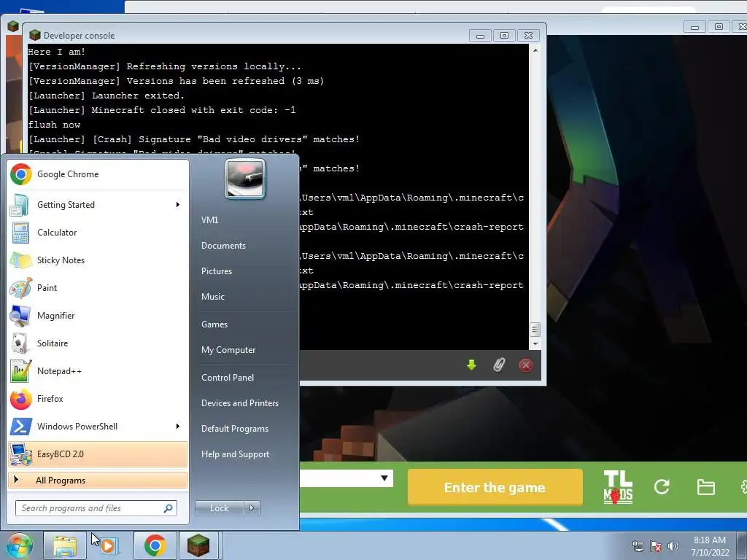The height and width of the screenshot is (560, 747).
Task: Click the refresh icon in the launcher
Action: click(x=662, y=486)
